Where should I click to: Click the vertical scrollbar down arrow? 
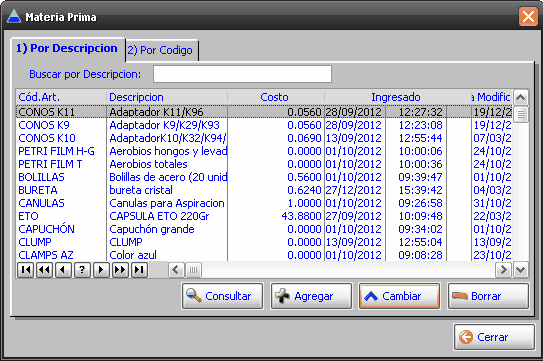[521, 270]
